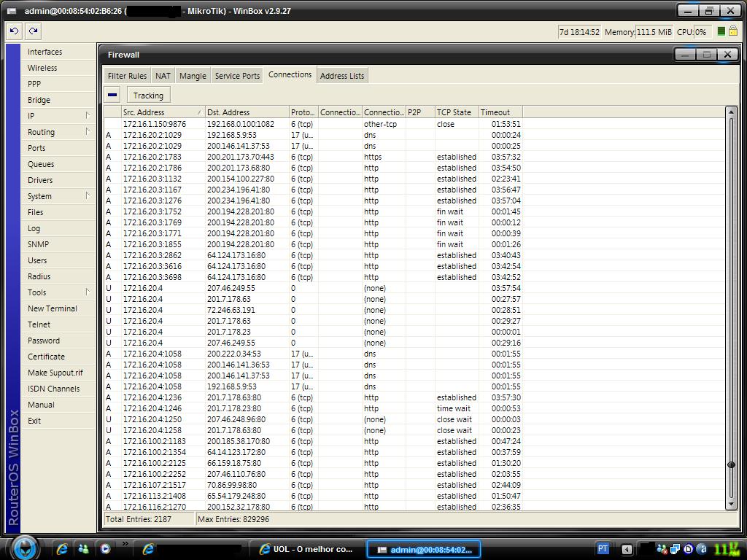This screenshot has width=747, height=560.
Task: Open Windows Start orb
Action: pyautogui.click(x=24, y=548)
